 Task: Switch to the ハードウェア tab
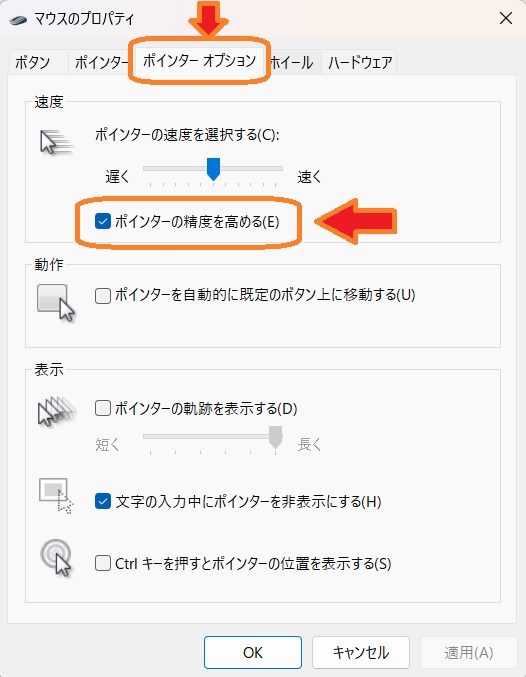359,63
